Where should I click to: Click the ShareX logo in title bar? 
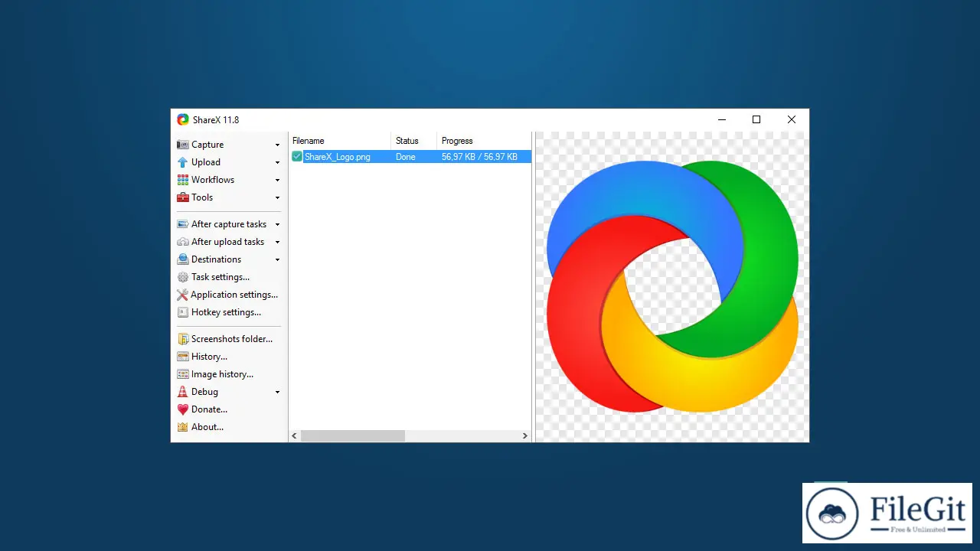coord(182,119)
